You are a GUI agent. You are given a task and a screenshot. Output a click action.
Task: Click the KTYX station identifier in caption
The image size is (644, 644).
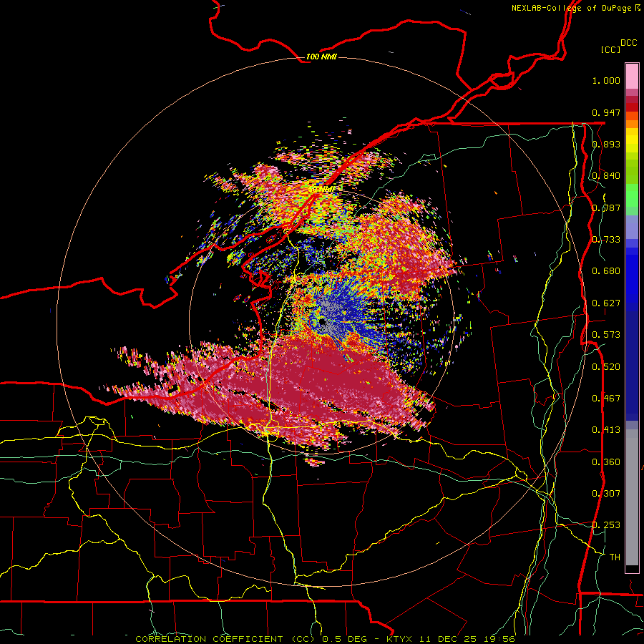pyautogui.click(x=401, y=639)
